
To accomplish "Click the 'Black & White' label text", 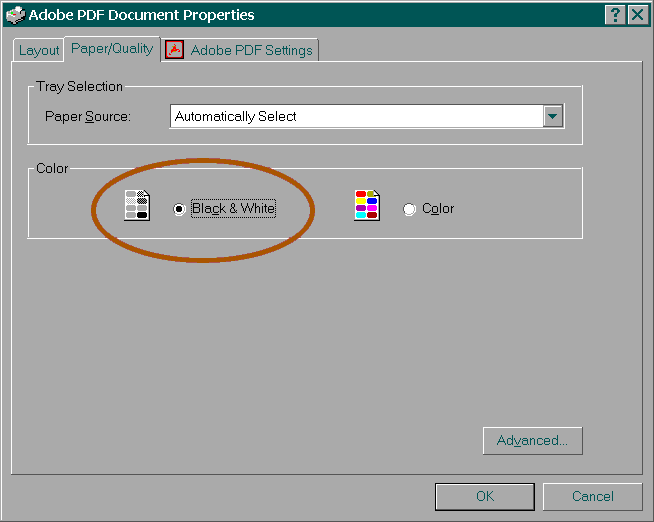I will [234, 208].
